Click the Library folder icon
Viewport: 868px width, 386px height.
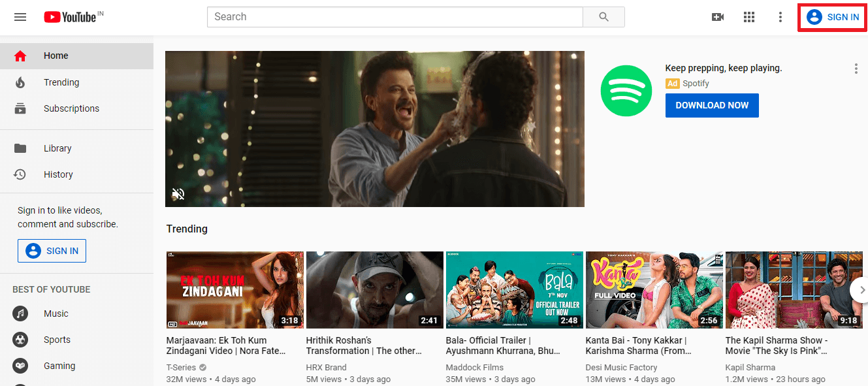(x=20, y=148)
